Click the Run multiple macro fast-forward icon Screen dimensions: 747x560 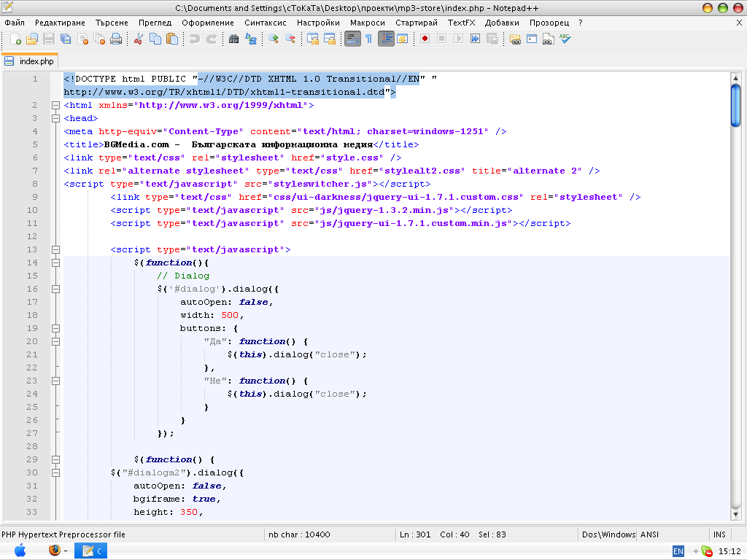(x=475, y=39)
